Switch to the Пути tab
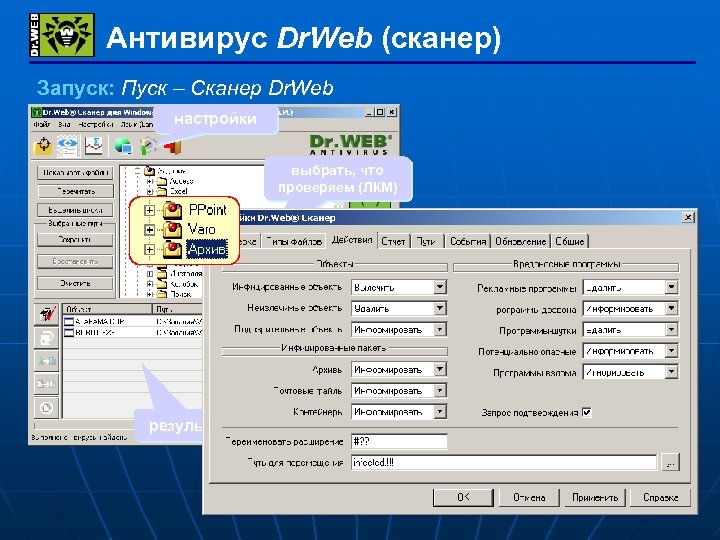 click(426, 242)
